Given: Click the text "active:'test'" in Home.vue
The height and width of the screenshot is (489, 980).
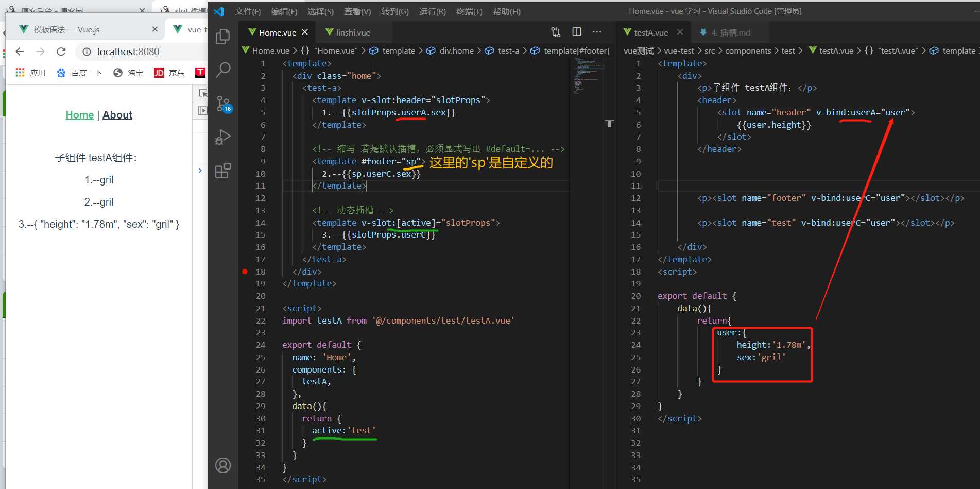Looking at the screenshot, I should pos(344,430).
